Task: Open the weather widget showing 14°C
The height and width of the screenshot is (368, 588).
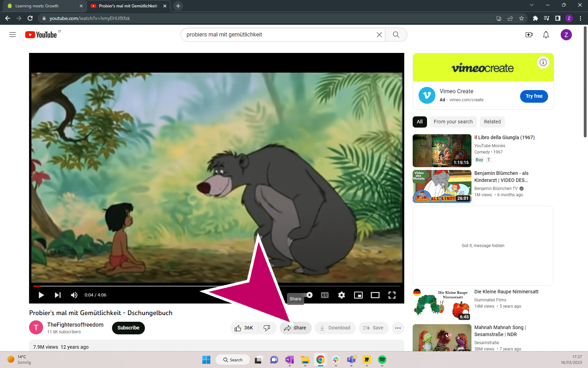Action: click(x=20, y=360)
